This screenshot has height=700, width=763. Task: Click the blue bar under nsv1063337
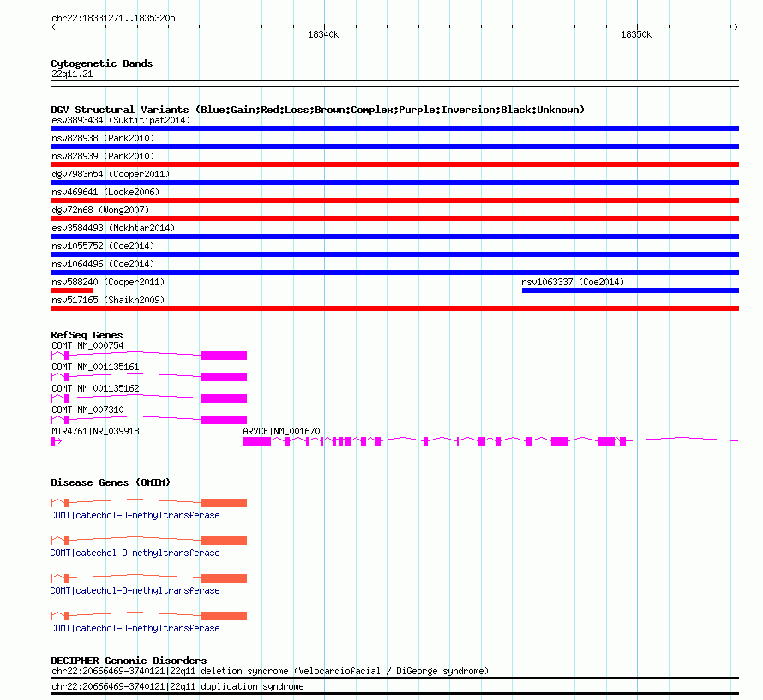pyautogui.click(x=631, y=290)
